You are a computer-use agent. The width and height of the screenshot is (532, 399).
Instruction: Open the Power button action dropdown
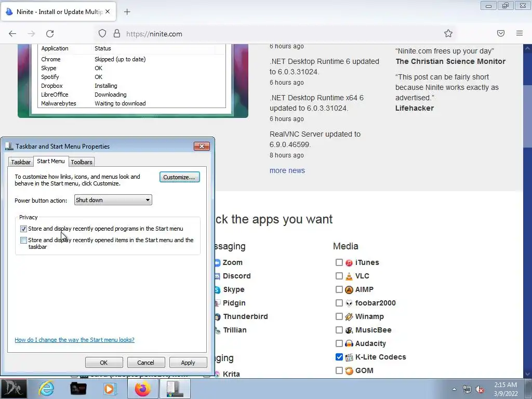113,200
